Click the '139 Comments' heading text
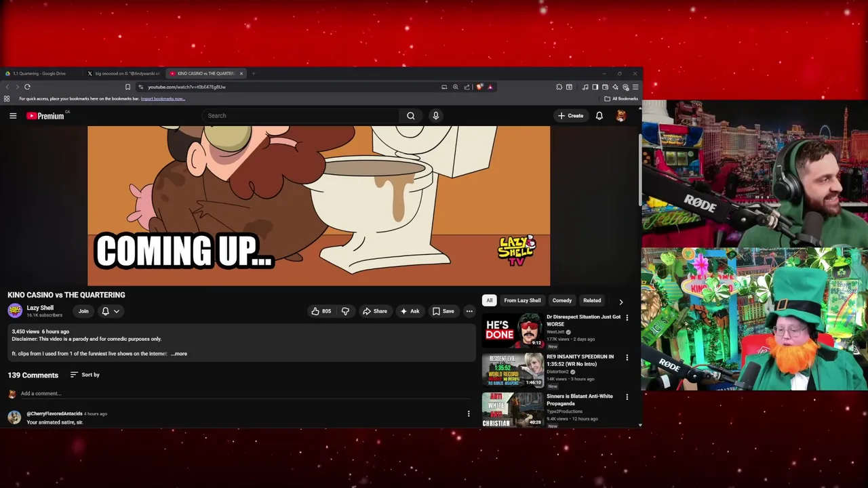 33,375
